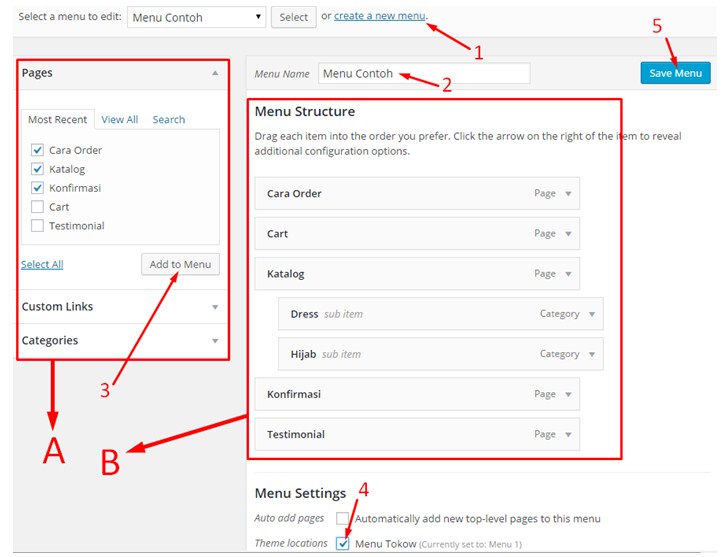Viewport: 724px width, 557px height.
Task: Click the Select All link
Action: tap(42, 264)
